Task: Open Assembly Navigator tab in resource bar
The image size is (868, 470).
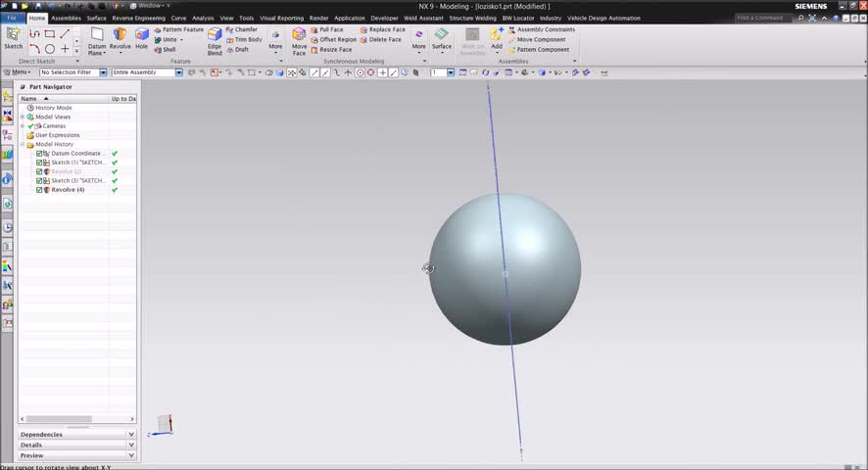Action: click(7, 98)
